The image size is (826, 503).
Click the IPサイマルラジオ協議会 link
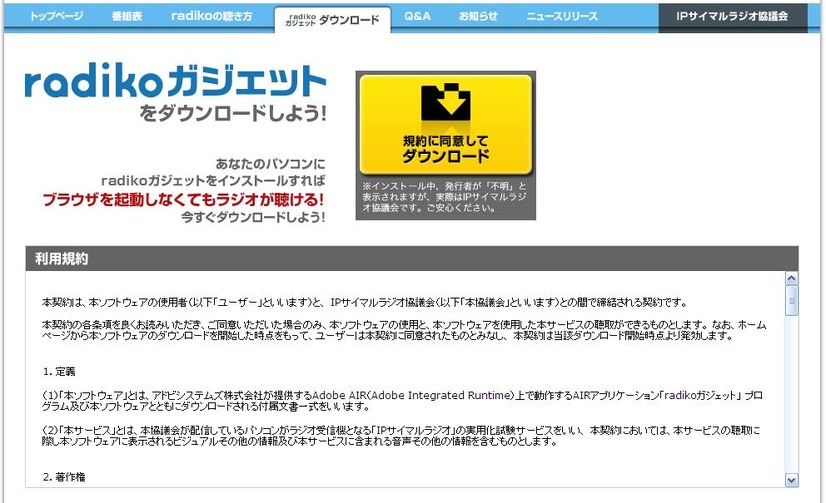(732, 17)
